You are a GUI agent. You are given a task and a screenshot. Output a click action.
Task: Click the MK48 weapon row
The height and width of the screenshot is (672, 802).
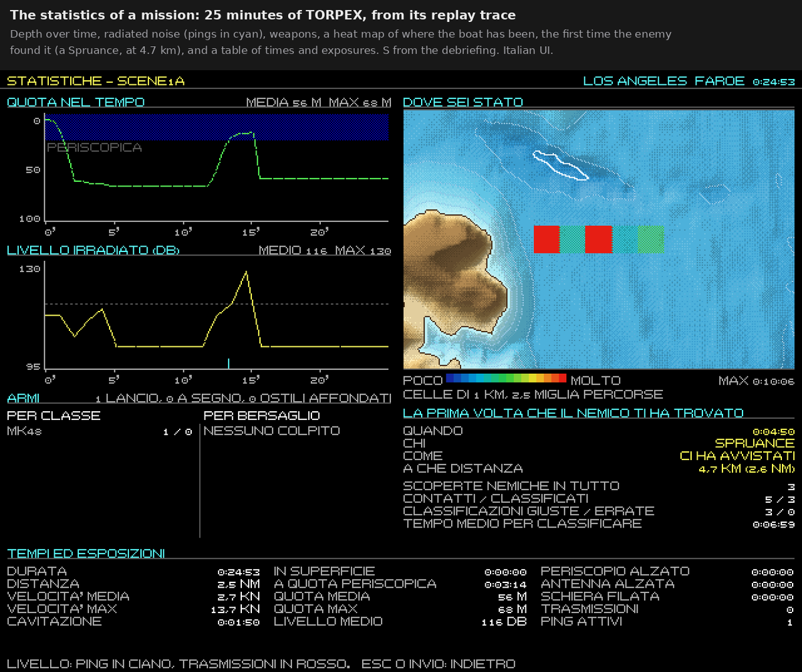pyautogui.click(x=100, y=431)
